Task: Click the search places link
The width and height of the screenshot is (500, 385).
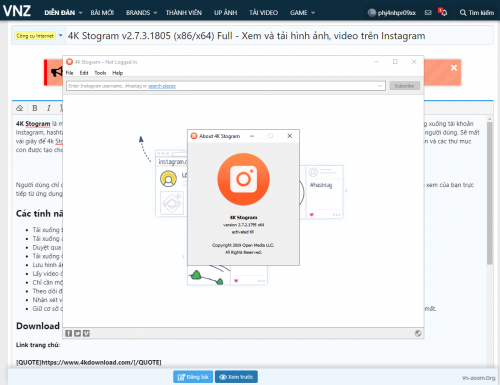Action: [x=162, y=86]
